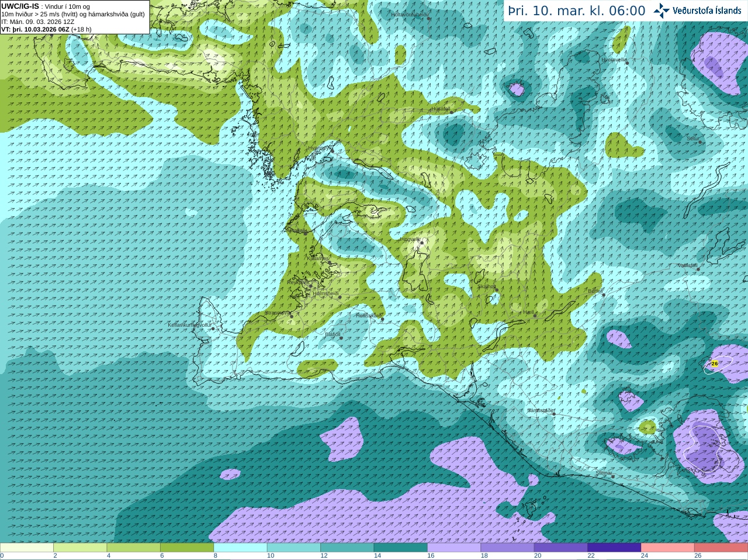The height and width of the screenshot is (560, 748).
Task: Select the Steinar station marker
Action: [613, 476]
